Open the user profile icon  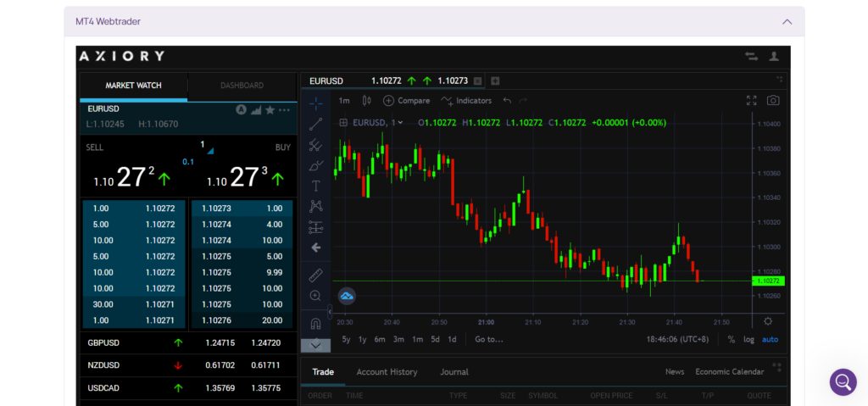(x=774, y=57)
